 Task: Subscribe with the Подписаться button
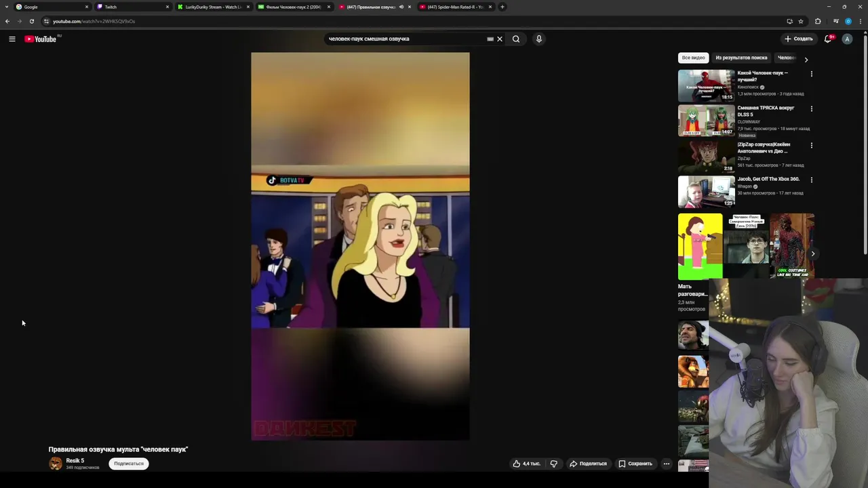pos(129,464)
